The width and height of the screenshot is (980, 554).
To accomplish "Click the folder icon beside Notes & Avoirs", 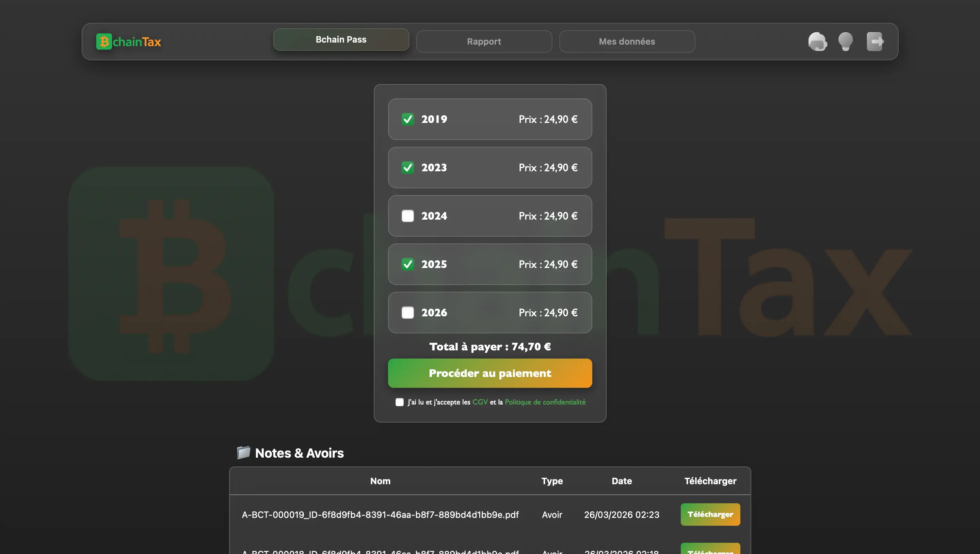I will [243, 453].
